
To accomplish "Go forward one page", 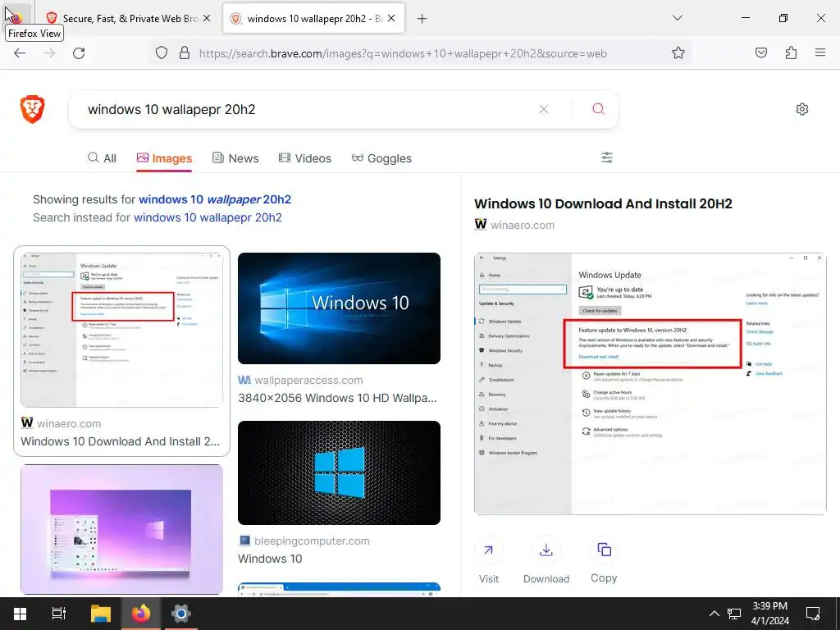I will 49,53.
